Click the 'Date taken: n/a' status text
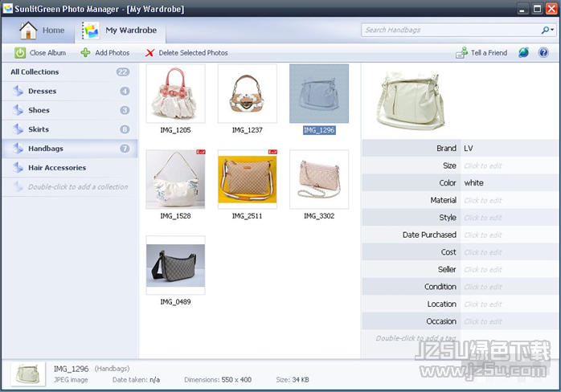Image resolution: width=561 pixels, height=392 pixels. pyautogui.click(x=136, y=380)
